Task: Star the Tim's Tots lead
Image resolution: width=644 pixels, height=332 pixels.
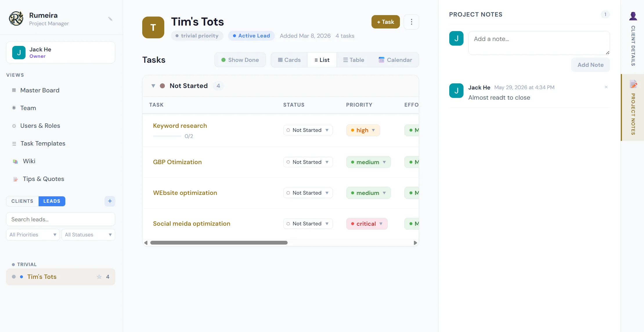Action: click(99, 277)
